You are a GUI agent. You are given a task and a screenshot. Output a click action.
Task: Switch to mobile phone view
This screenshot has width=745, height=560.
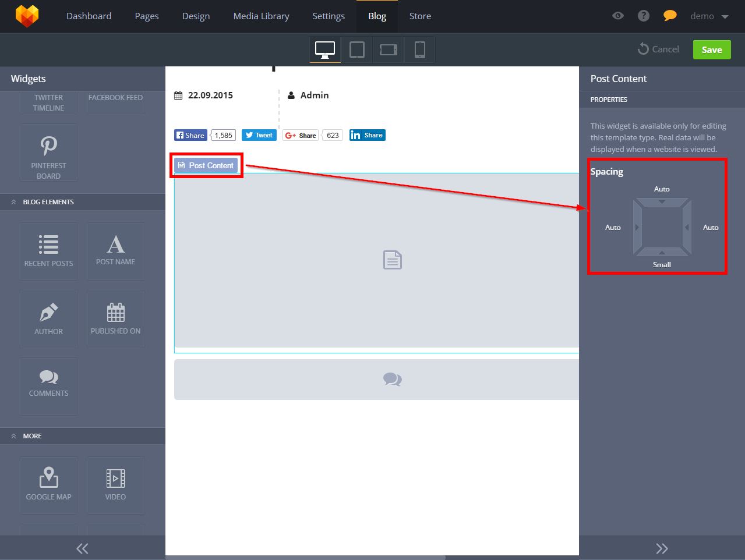click(420, 49)
